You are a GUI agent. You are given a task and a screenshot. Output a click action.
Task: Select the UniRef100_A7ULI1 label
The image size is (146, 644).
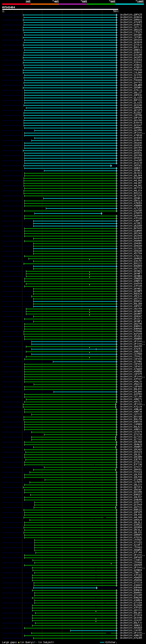pos(131,90)
